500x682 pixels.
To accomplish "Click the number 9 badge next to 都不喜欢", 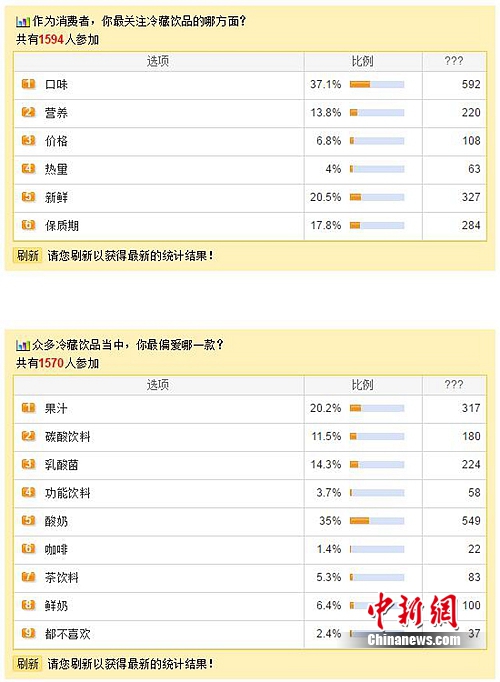I will [x=28, y=633].
